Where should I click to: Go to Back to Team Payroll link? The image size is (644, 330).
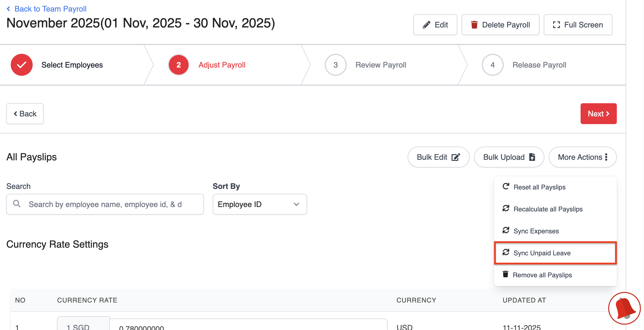50,9
